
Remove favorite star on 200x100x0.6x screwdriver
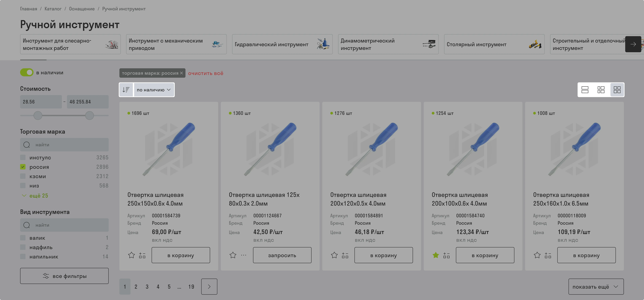(436, 255)
